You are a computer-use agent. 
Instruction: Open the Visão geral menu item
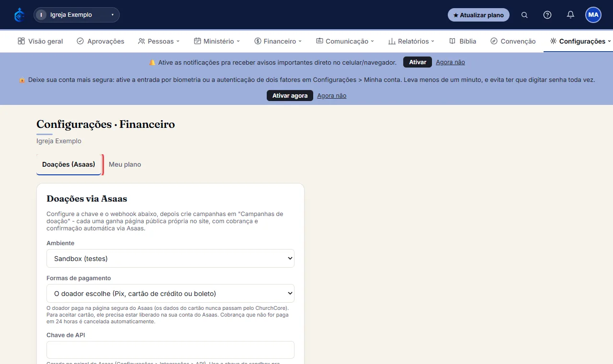40,41
